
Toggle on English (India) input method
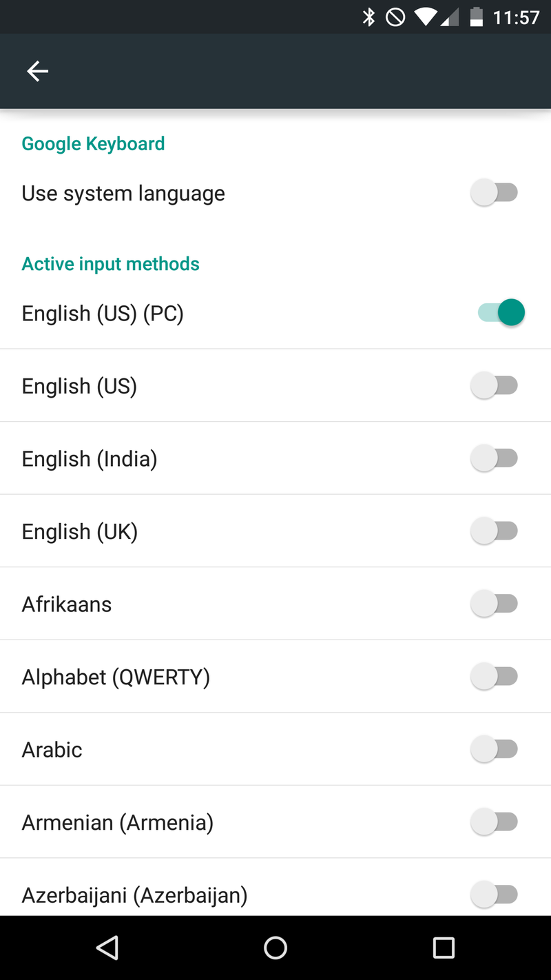(x=495, y=458)
